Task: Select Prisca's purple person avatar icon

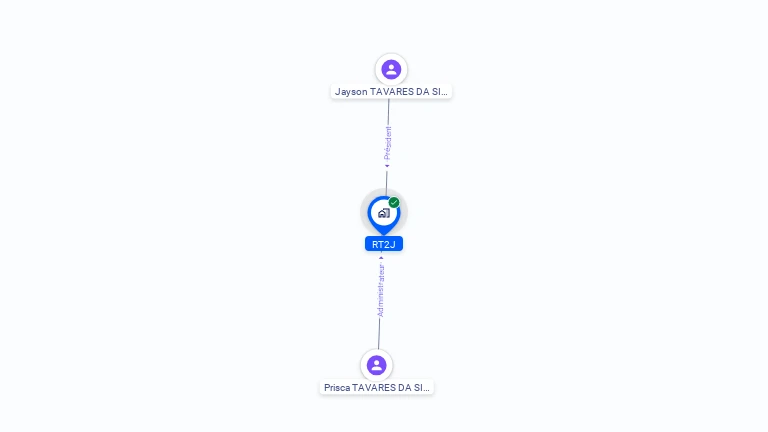Action: tap(376, 365)
